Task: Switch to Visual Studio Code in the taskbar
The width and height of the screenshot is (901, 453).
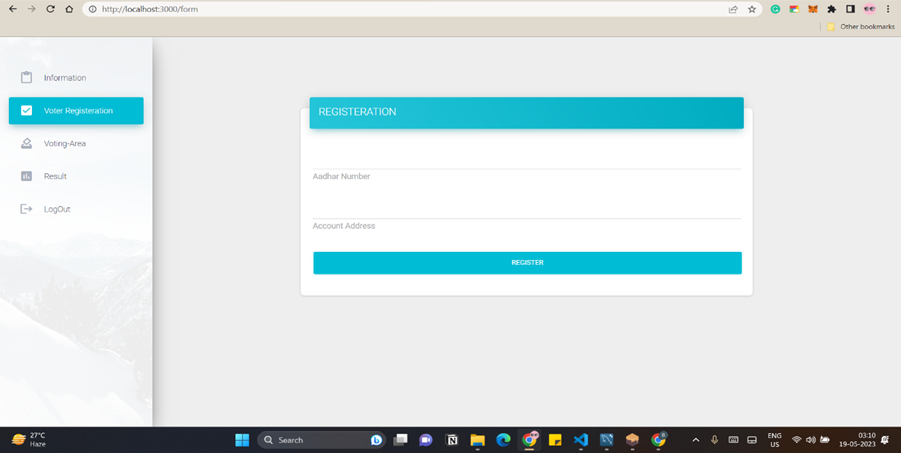Action: 581,440
